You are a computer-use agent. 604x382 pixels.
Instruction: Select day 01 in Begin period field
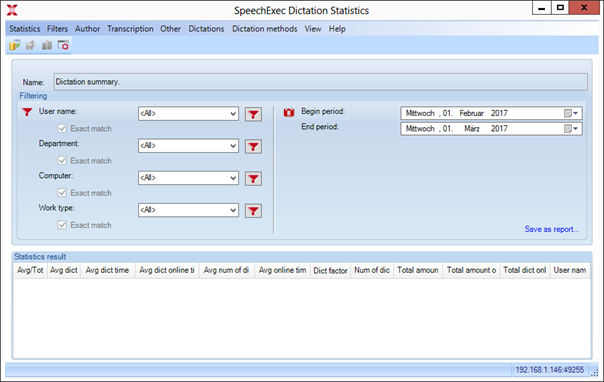[x=447, y=113]
